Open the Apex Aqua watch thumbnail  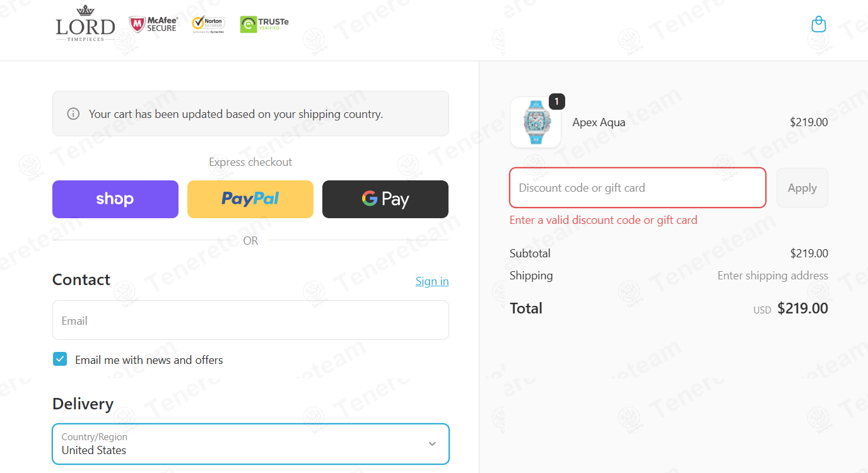point(536,122)
